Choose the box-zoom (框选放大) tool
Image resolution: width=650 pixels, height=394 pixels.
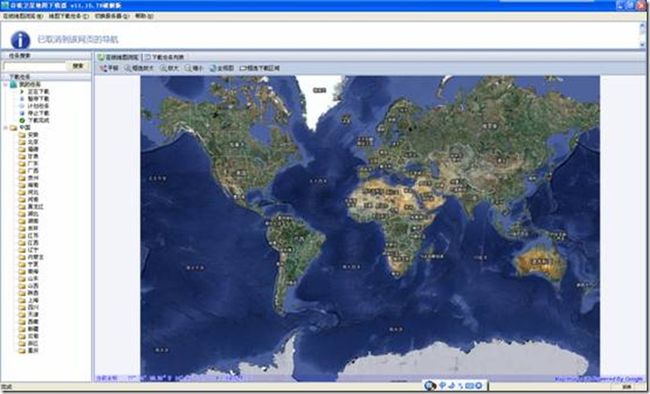[139, 68]
